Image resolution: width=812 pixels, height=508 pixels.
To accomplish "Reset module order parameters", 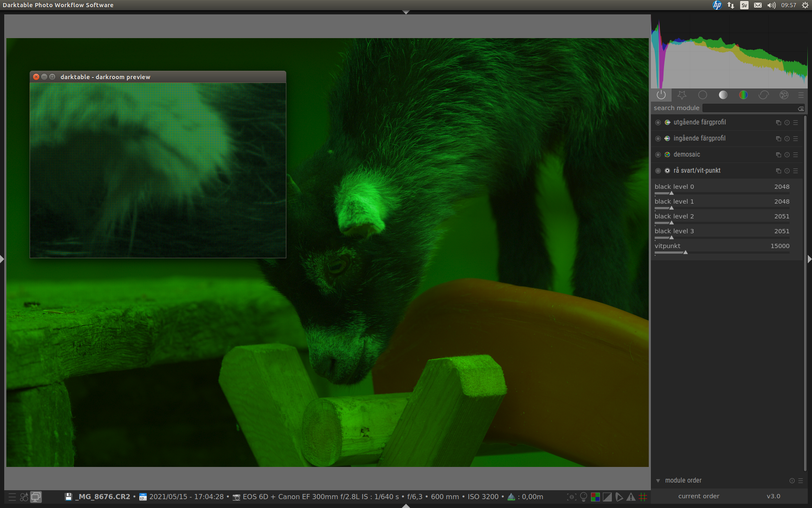I will point(792,480).
